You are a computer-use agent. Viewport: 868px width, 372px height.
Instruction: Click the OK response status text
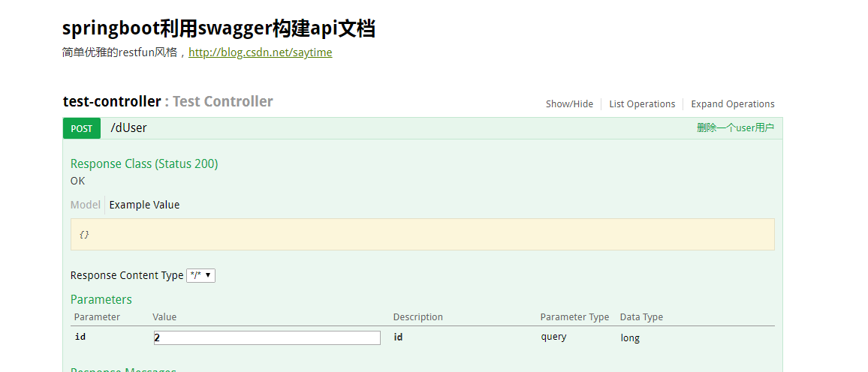[77, 181]
